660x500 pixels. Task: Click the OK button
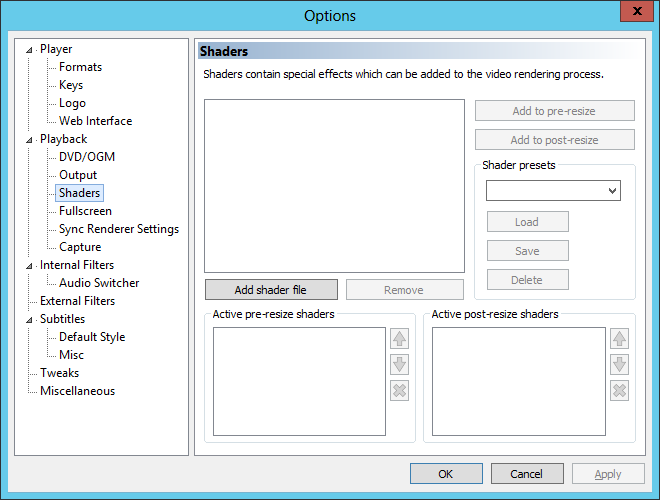click(x=446, y=474)
